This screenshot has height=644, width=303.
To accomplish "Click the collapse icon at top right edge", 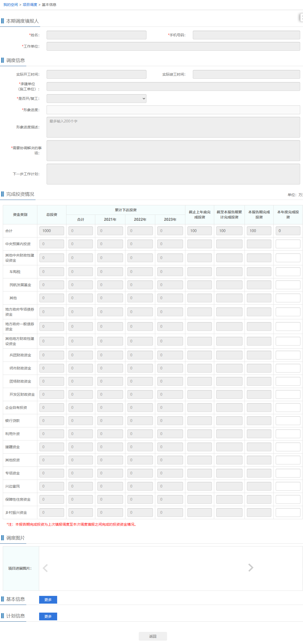I will pyautogui.click(x=301, y=17).
